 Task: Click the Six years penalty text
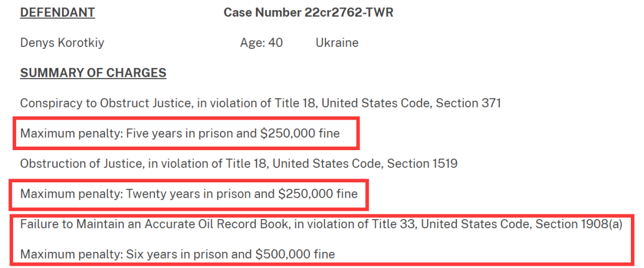[151, 254]
